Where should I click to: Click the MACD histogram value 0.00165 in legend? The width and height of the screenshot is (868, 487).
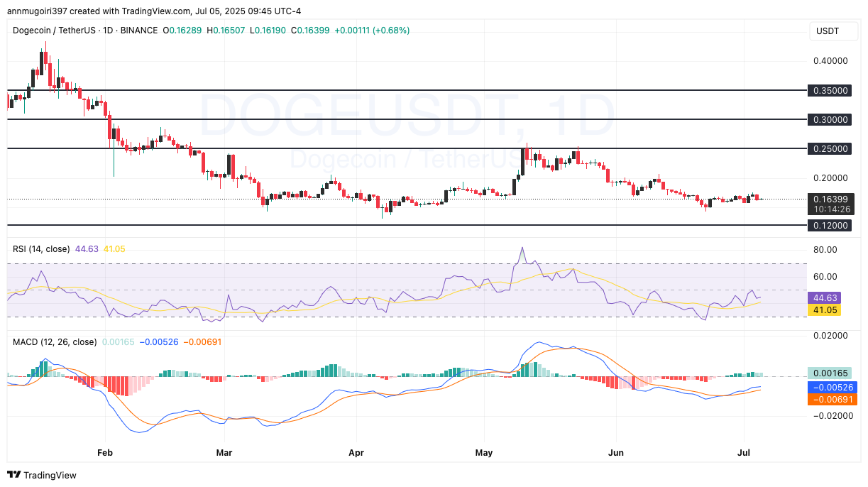(118, 341)
